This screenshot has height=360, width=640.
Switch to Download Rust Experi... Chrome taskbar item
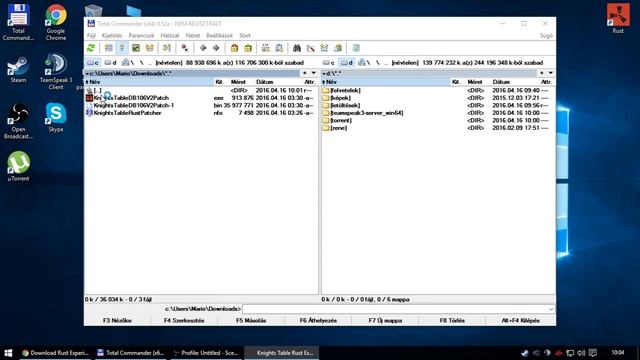point(55,353)
